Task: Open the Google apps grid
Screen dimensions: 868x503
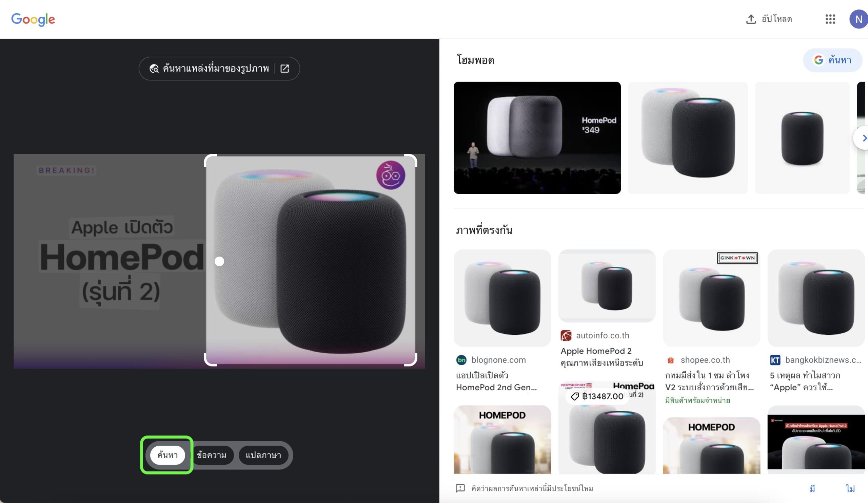Action: coord(830,19)
